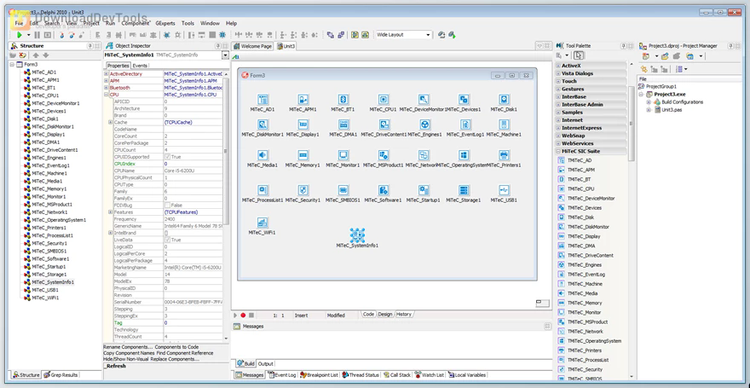750x388 pixels.
Task: Pick TMiTeC_AD from the Tool Palette
Action: [579, 161]
